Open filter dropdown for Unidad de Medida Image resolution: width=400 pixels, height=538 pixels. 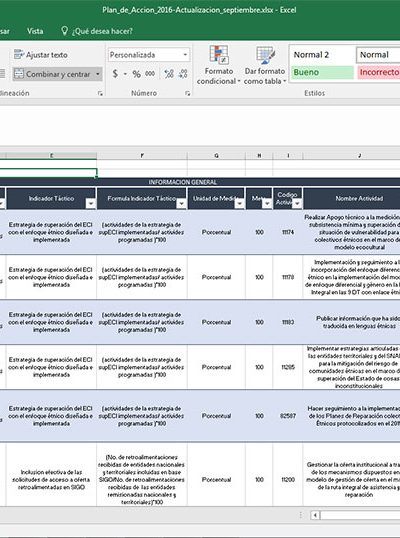239,204
